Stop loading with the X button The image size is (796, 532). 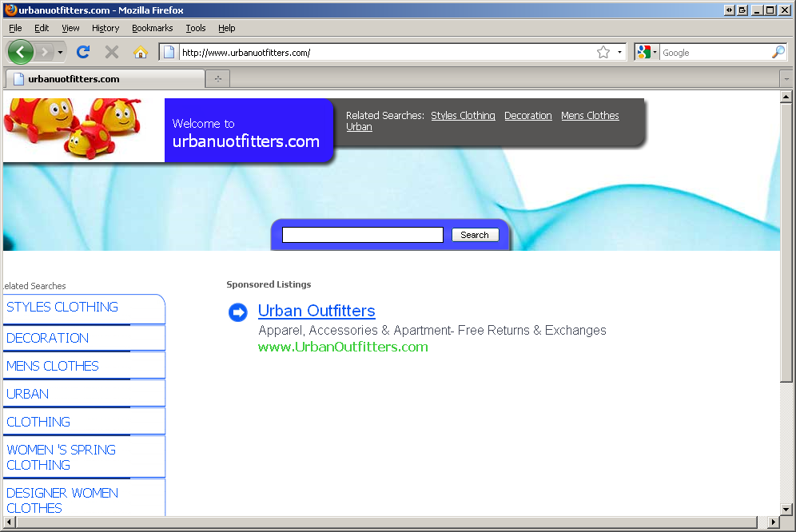coord(112,52)
